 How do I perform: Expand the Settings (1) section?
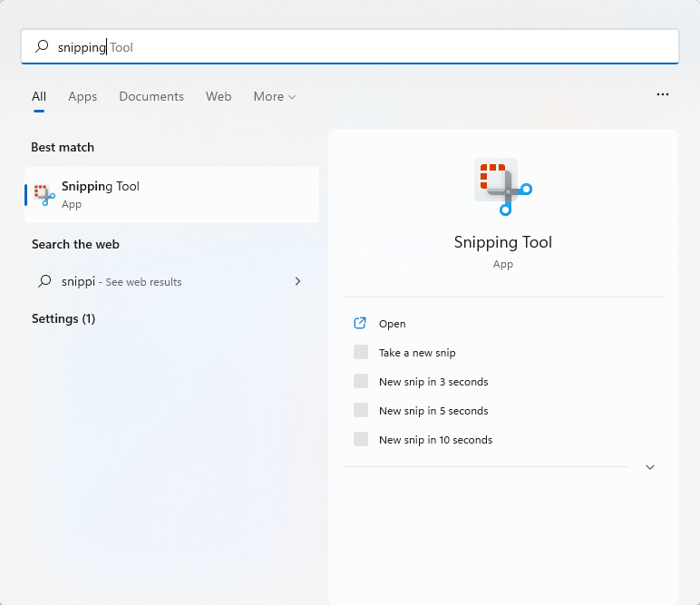[63, 318]
